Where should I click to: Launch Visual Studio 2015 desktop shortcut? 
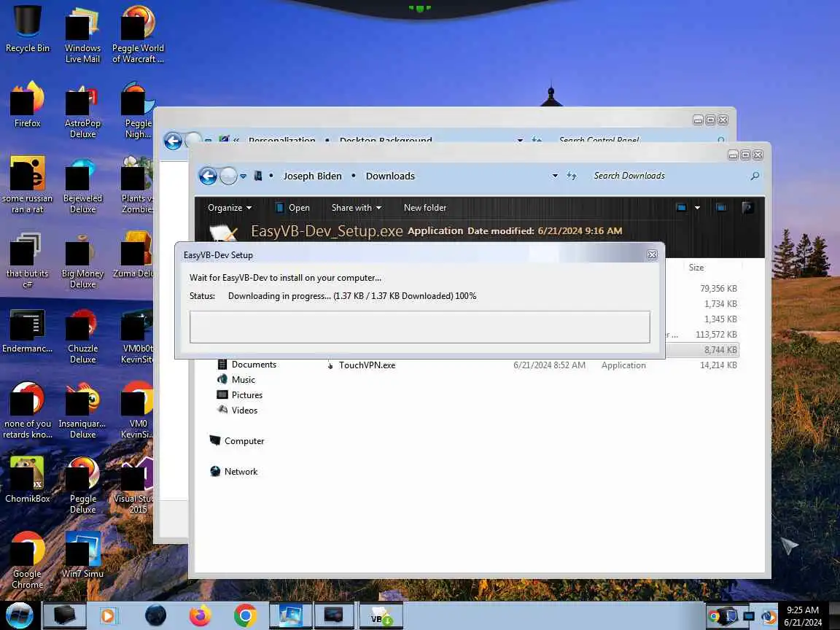point(134,486)
